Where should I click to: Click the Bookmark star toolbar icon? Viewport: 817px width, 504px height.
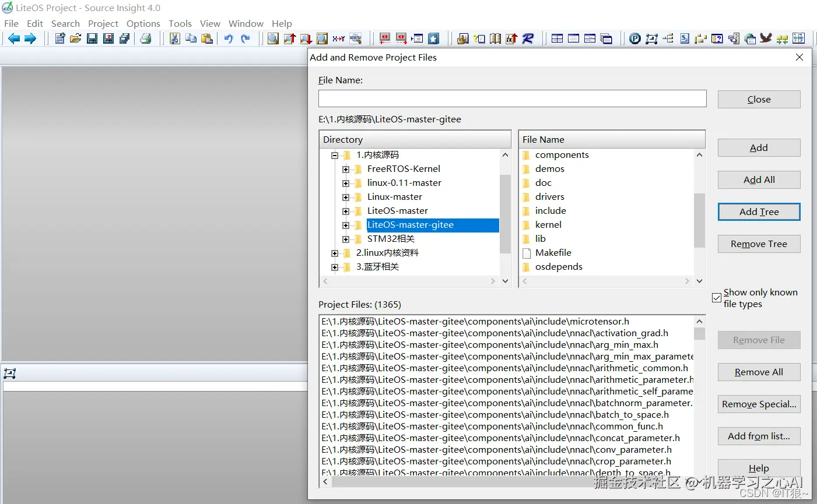click(x=433, y=38)
